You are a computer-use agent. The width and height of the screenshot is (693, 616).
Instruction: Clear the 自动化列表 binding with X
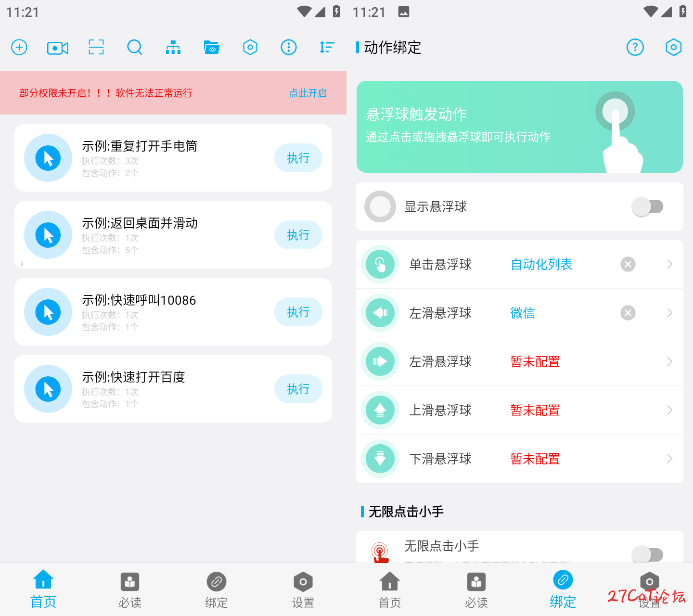pyautogui.click(x=628, y=264)
